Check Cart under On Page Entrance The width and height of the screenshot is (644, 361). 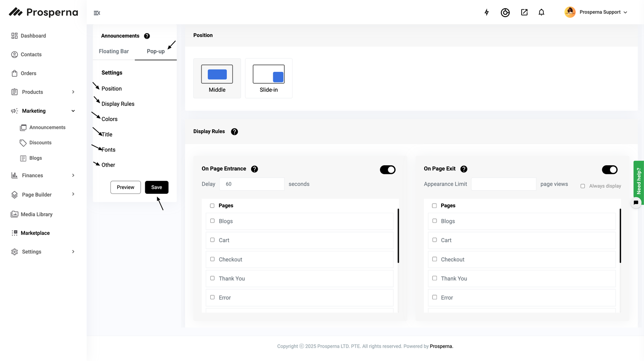pyautogui.click(x=212, y=240)
